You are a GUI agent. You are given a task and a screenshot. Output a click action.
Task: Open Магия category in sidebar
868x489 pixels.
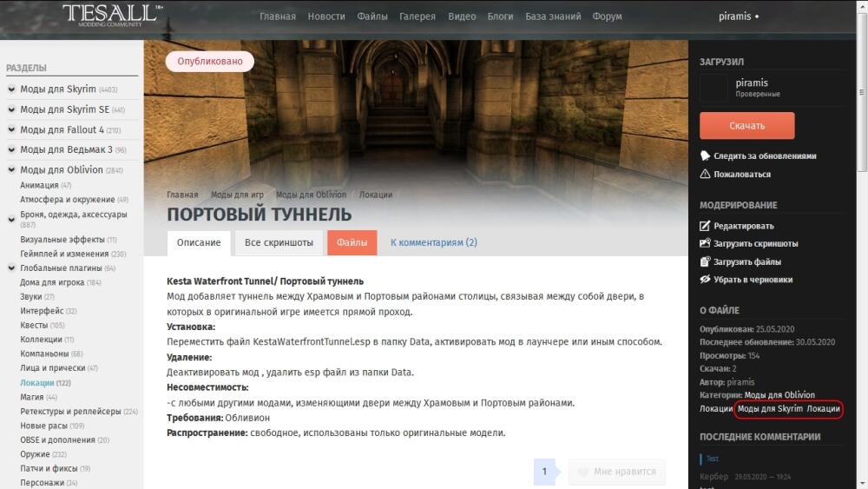[x=31, y=397]
